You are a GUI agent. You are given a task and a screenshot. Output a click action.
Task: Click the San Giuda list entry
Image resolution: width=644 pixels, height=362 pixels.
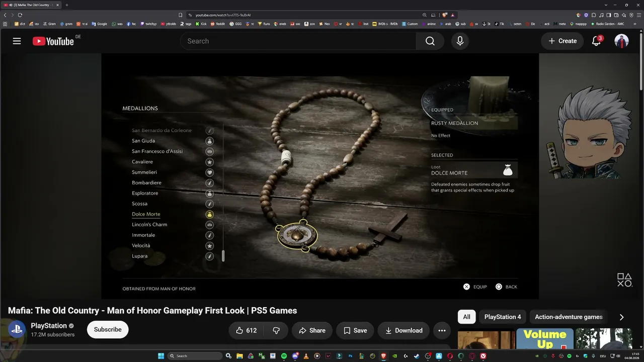click(143, 141)
